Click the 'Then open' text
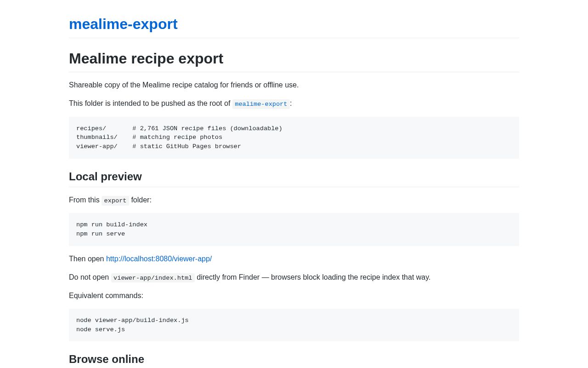This screenshot has width=588, height=368. (86, 259)
